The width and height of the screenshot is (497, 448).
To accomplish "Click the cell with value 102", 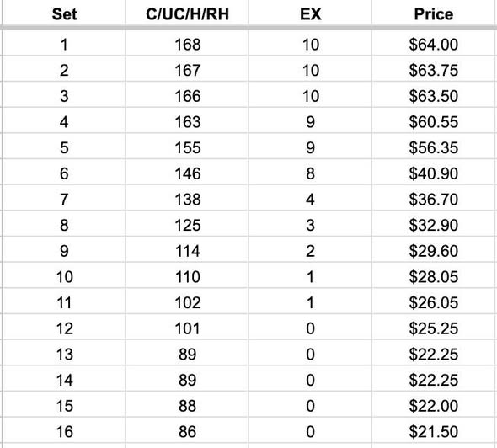I will click(x=187, y=302).
